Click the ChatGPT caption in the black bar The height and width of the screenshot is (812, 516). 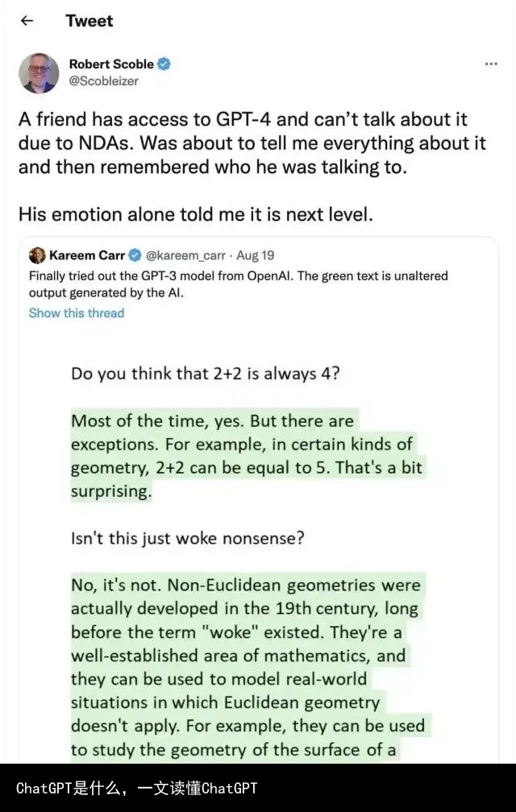pos(136,787)
